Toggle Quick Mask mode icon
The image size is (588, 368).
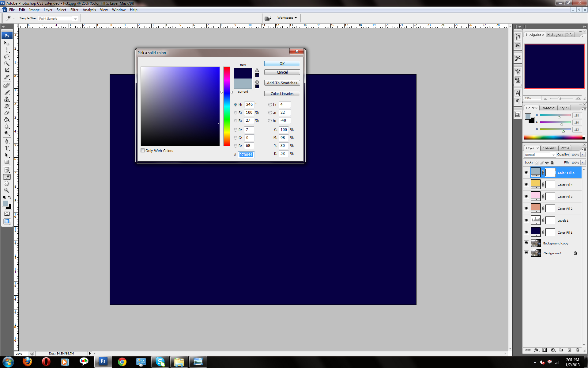click(x=7, y=213)
